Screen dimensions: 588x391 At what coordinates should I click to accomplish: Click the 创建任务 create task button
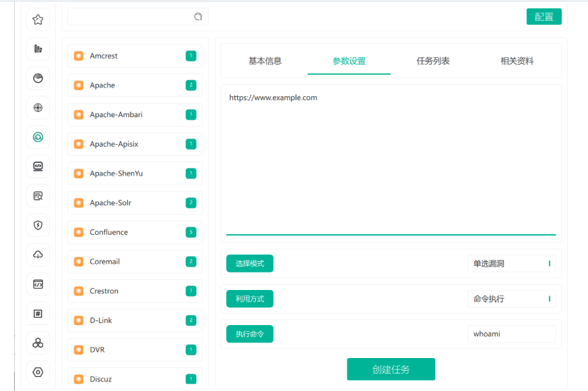coord(391,369)
